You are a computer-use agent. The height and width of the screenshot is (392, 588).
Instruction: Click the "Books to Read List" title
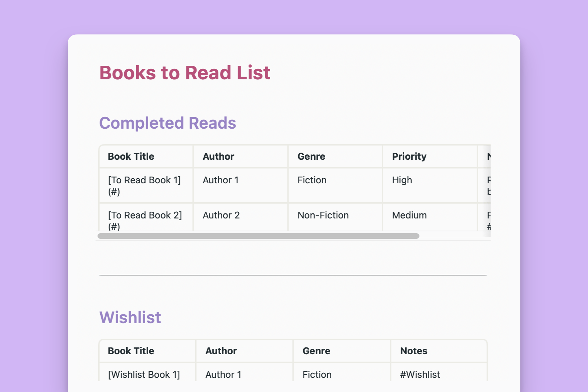(x=185, y=73)
